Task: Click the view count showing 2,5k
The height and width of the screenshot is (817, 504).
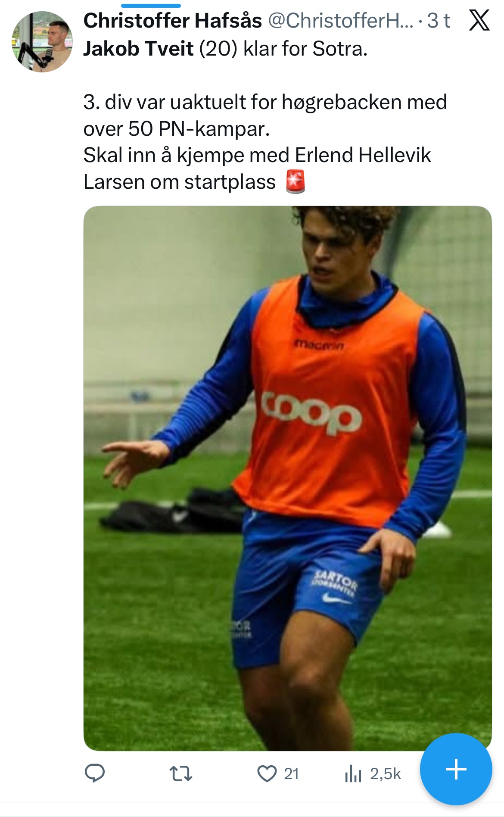Action: click(x=385, y=774)
